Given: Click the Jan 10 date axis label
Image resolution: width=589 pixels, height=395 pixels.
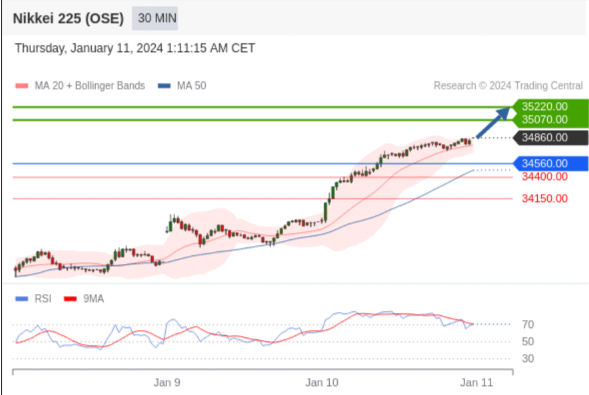Looking at the screenshot, I should [322, 383].
